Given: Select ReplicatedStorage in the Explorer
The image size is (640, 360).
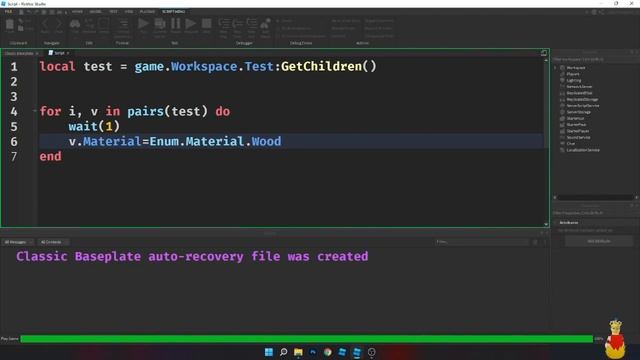Looking at the screenshot, I should tap(582, 99).
